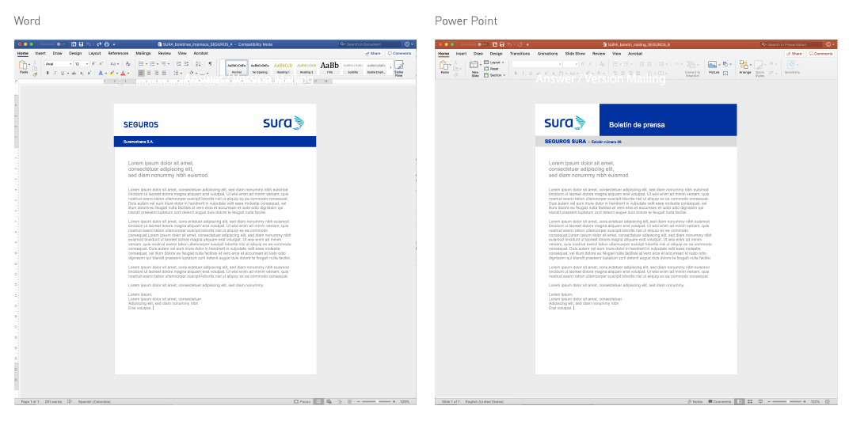Center align text in Word
The image size is (868, 421).
(148, 73)
